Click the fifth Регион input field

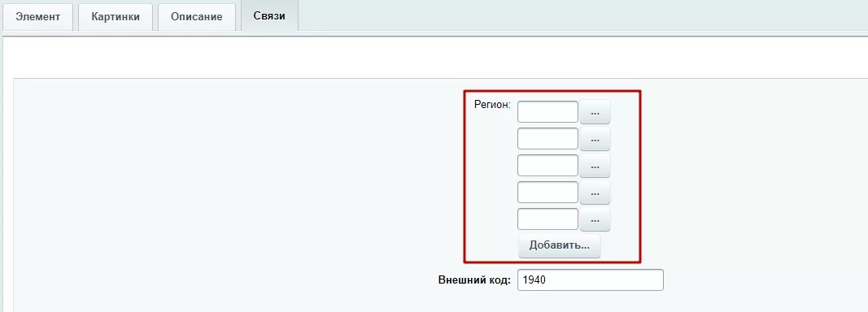[x=548, y=219]
